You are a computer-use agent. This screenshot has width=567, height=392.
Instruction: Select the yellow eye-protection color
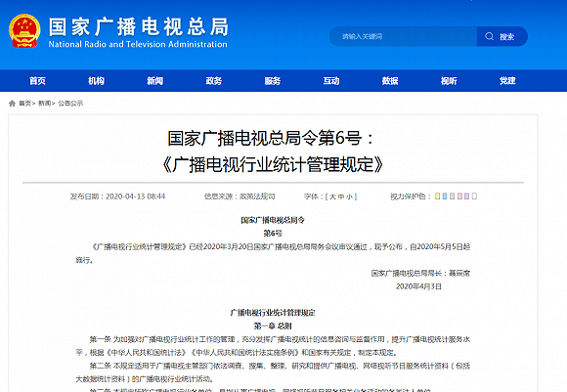[438, 196]
